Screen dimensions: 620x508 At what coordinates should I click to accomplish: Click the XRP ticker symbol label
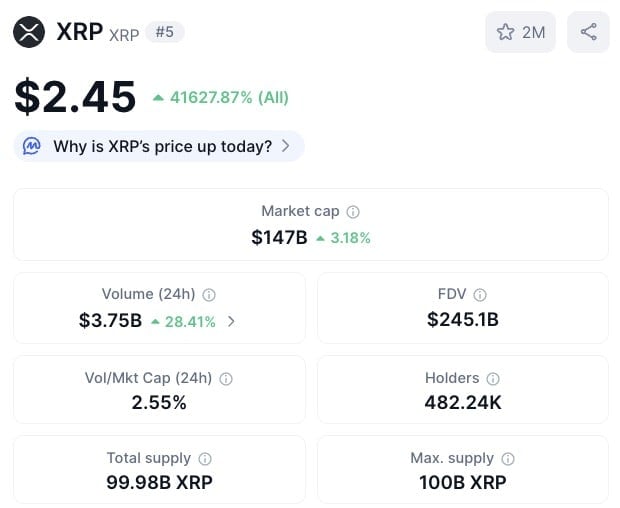click(124, 34)
